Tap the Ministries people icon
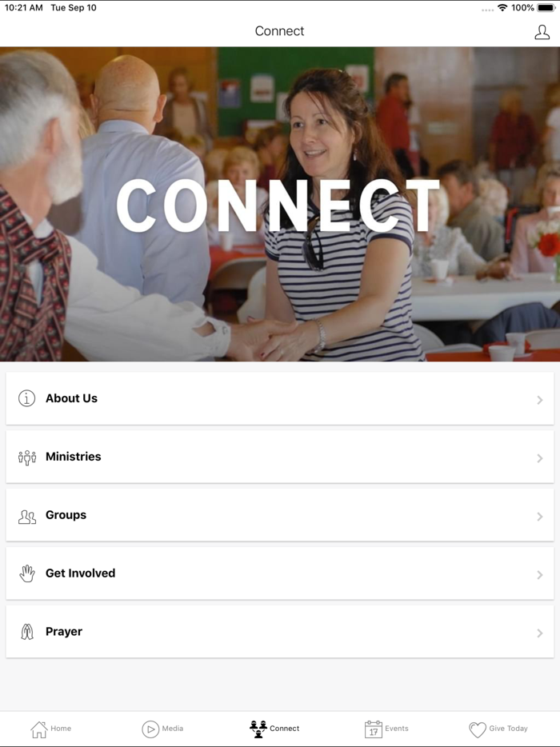Image resolution: width=560 pixels, height=747 pixels. pos(27,457)
